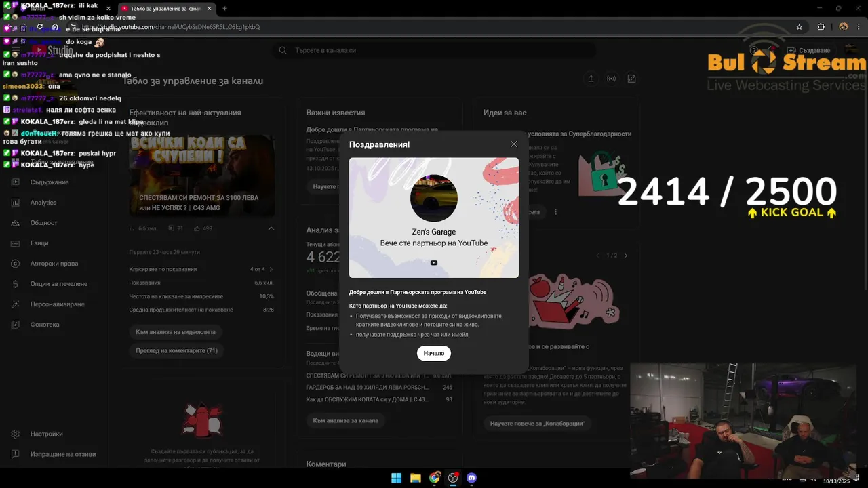Click Към анализа на видеоклипа button

click(x=176, y=332)
